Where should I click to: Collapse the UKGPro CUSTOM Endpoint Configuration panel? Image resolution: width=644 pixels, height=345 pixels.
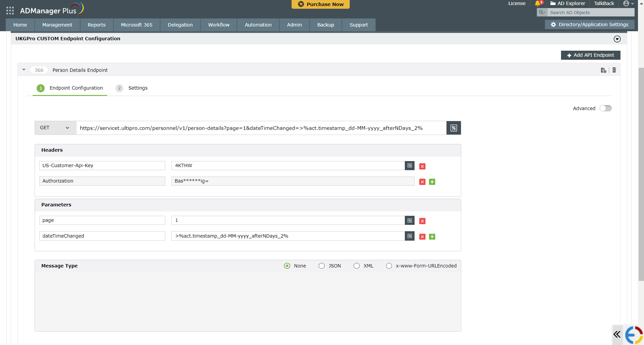617,39
